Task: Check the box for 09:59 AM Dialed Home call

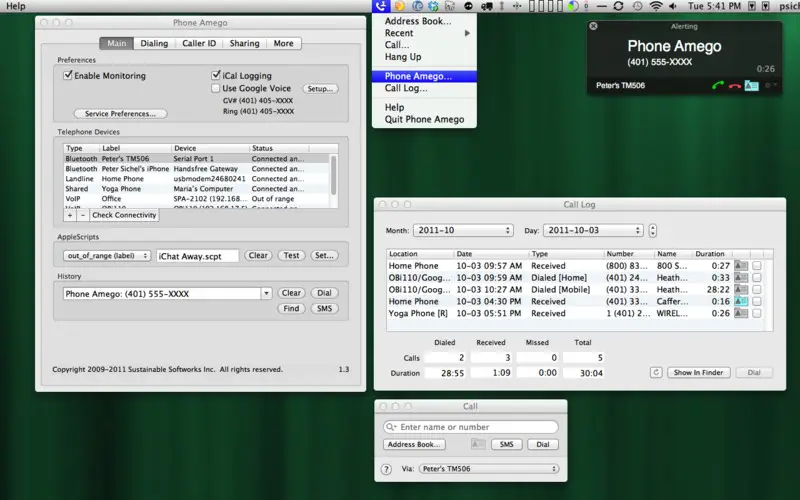Action: [x=757, y=278]
